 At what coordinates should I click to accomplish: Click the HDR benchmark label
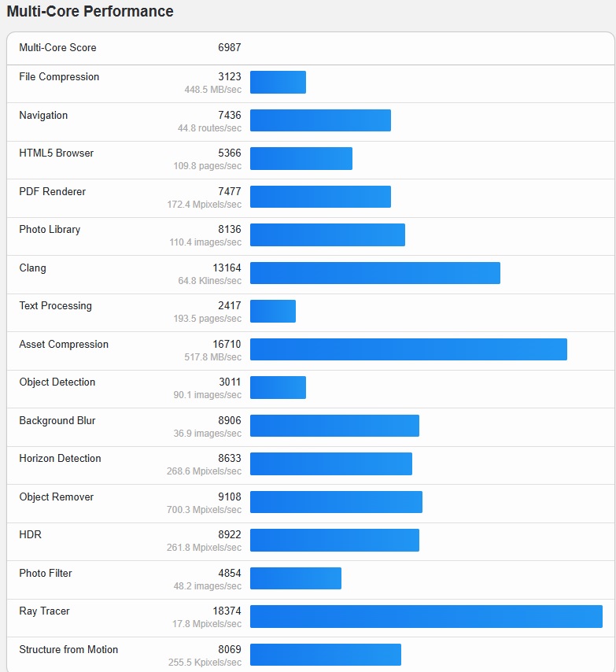click(x=31, y=535)
